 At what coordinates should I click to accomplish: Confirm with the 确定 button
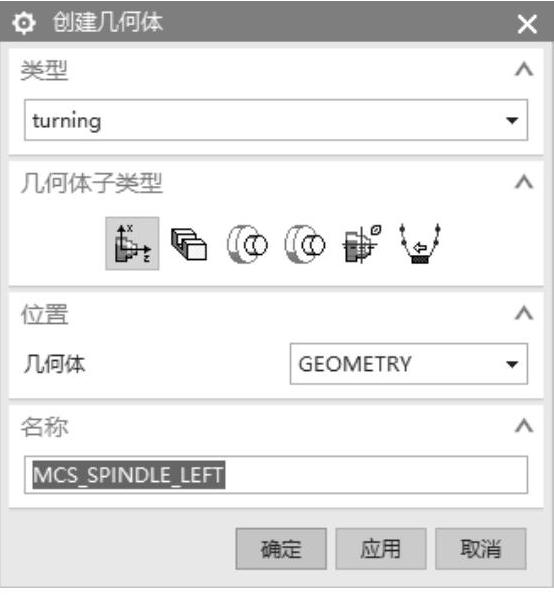click(x=281, y=549)
